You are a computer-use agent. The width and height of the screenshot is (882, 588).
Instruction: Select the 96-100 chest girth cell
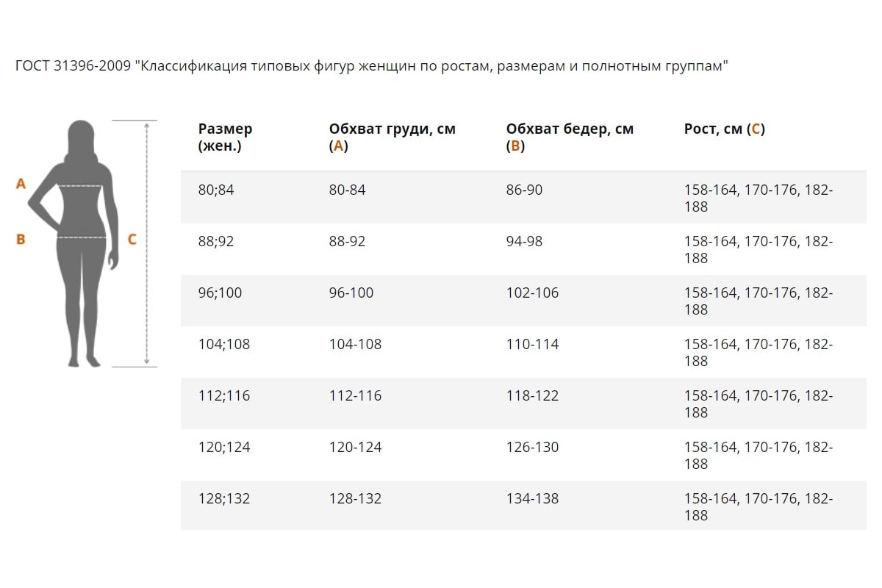tap(351, 293)
